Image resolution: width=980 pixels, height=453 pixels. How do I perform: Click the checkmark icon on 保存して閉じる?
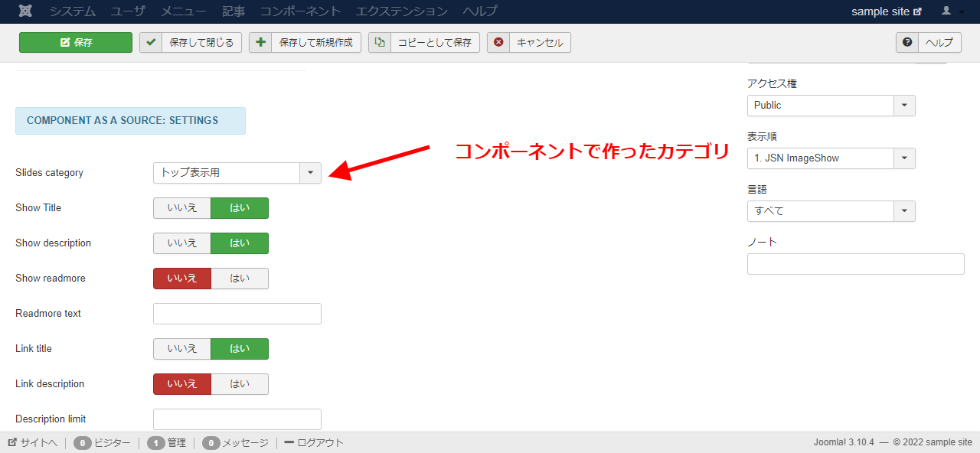(151, 43)
